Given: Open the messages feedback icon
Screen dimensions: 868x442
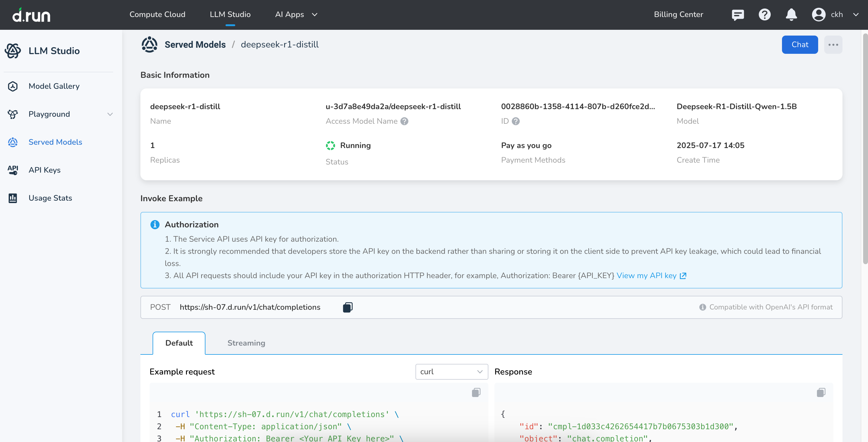Looking at the screenshot, I should click(x=738, y=15).
